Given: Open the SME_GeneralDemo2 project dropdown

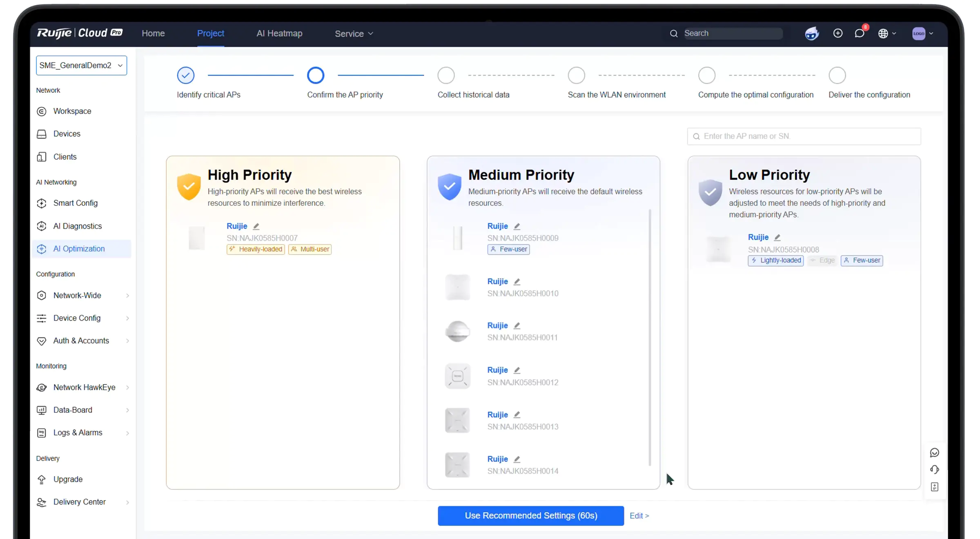Looking at the screenshot, I should tap(81, 65).
